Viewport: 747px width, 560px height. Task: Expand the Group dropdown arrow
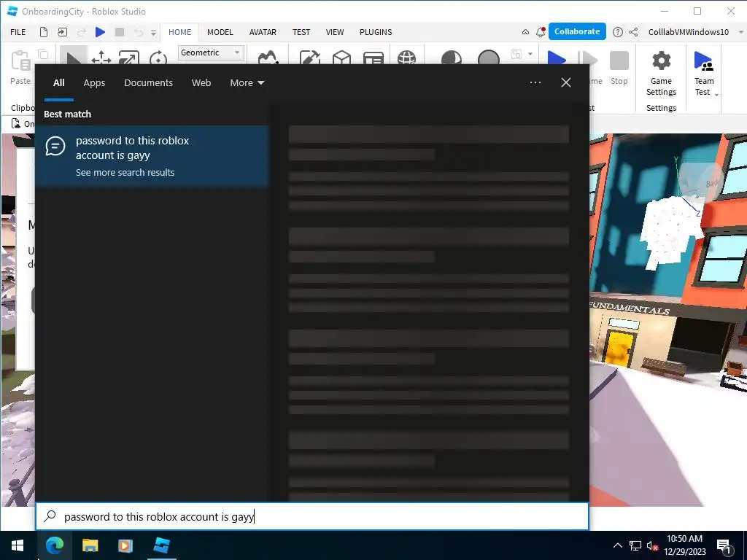[530, 54]
